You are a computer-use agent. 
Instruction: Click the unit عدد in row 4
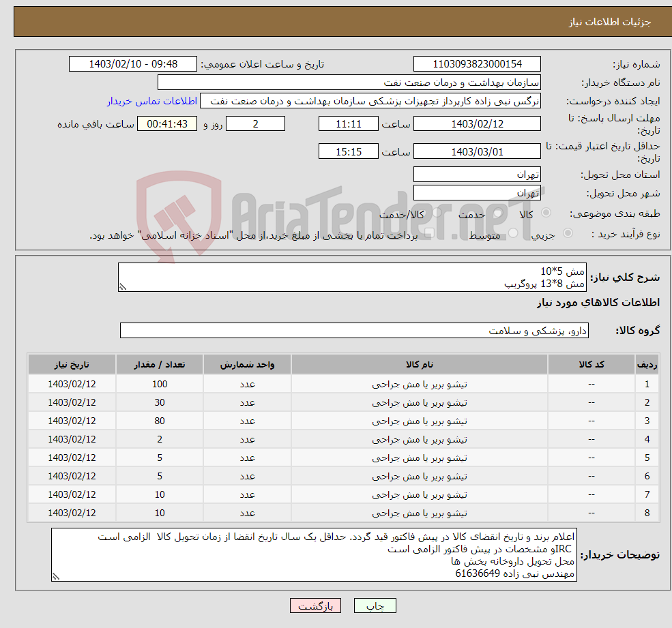247,440
